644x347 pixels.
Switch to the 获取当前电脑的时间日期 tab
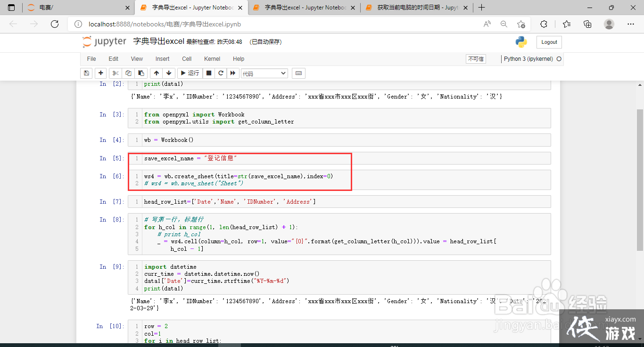click(417, 8)
